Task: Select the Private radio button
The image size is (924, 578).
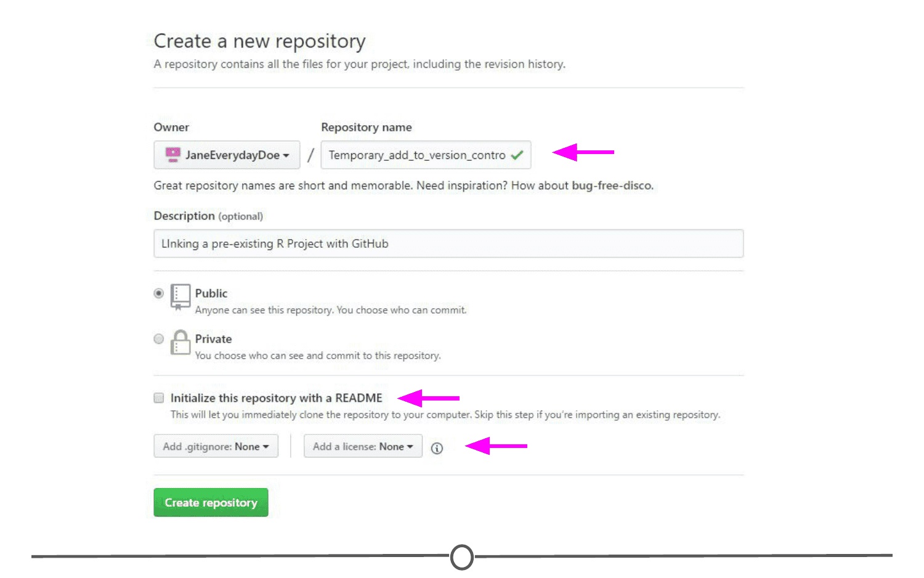Action: tap(159, 339)
